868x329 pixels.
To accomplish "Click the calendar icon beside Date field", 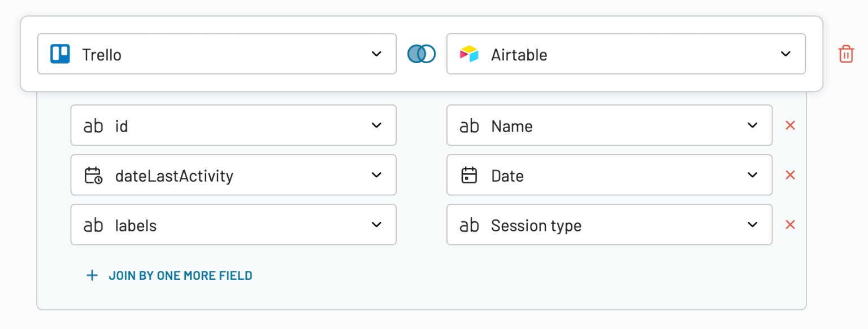I will pos(469,175).
